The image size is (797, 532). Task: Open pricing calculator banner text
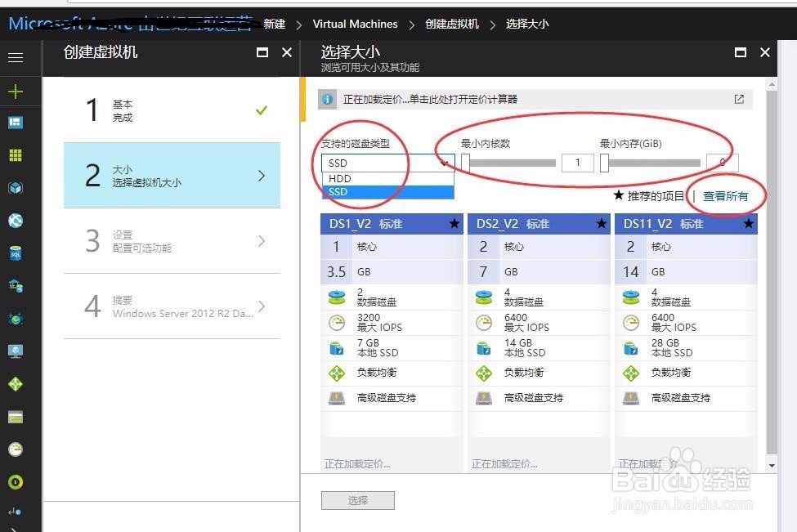tap(430, 99)
